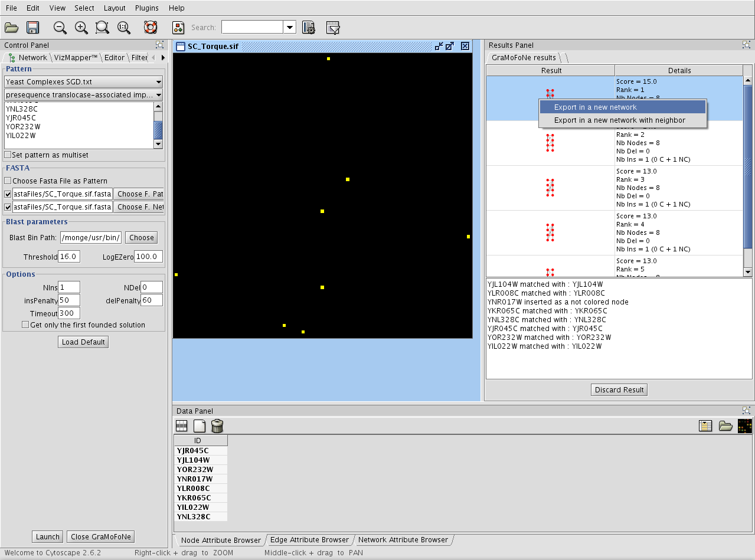Uncheck the pattern fasta file checkbox

pos(8,194)
